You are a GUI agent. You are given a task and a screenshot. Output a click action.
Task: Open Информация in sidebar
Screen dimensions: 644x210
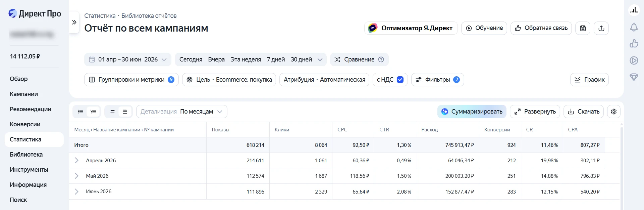28,185
